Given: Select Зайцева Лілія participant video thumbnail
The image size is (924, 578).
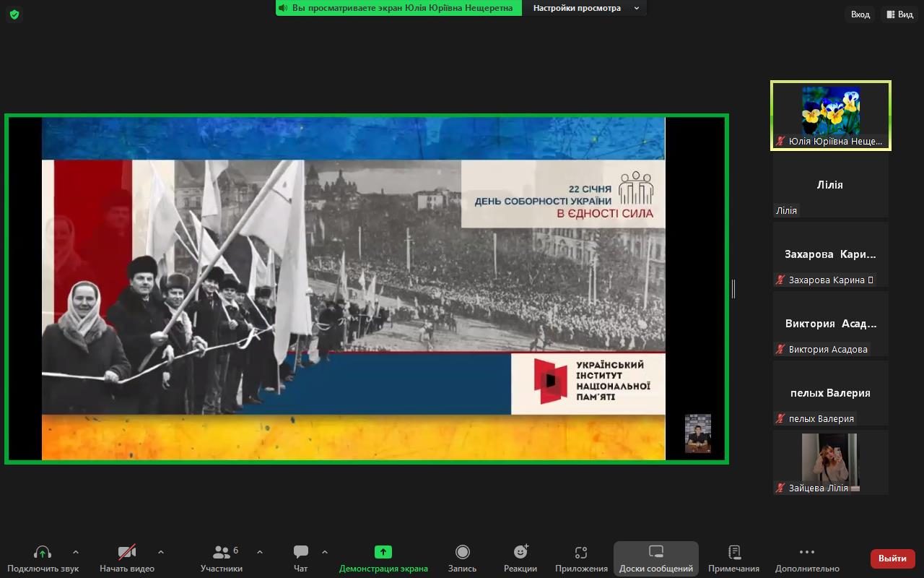Looking at the screenshot, I should click(830, 462).
